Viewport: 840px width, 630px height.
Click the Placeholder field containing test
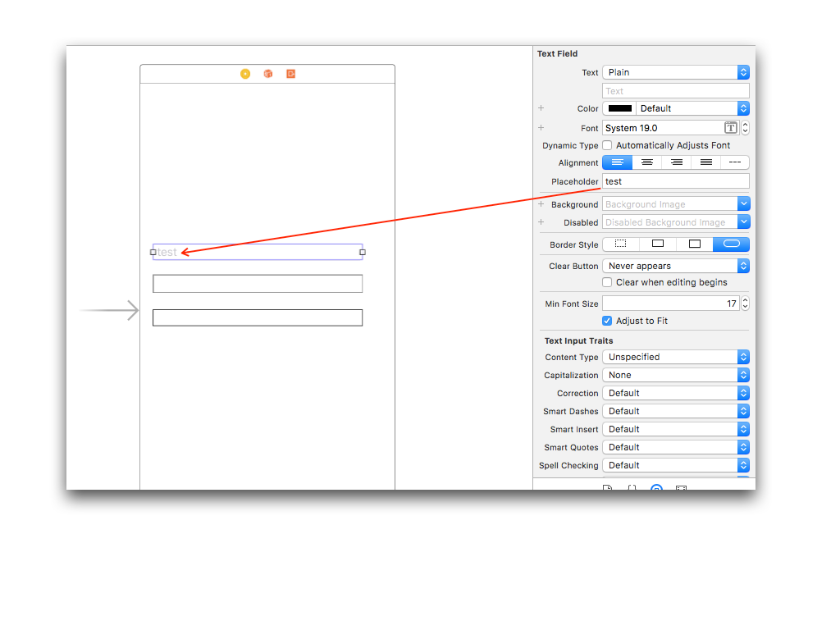(x=673, y=181)
